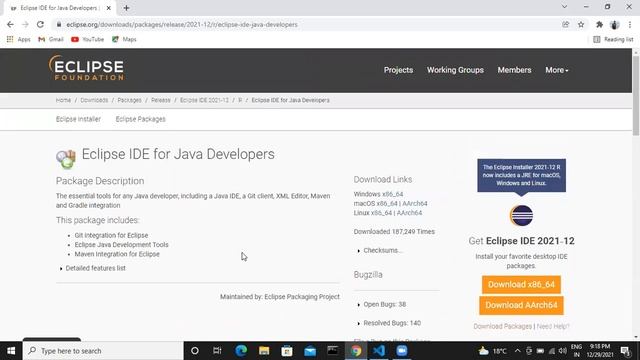Open the YouTube bookmark
This screenshot has height=360, width=640.
pos(87,39)
